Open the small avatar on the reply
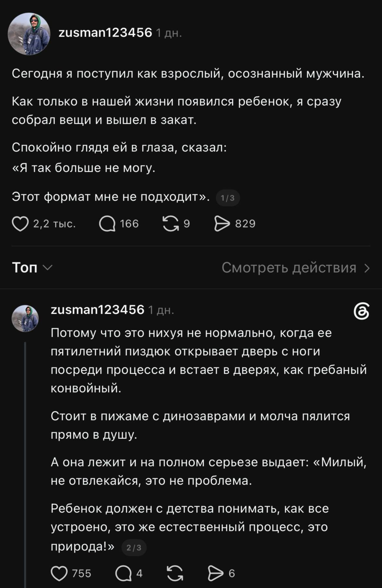This screenshot has height=588, width=382. pyautogui.click(x=25, y=318)
